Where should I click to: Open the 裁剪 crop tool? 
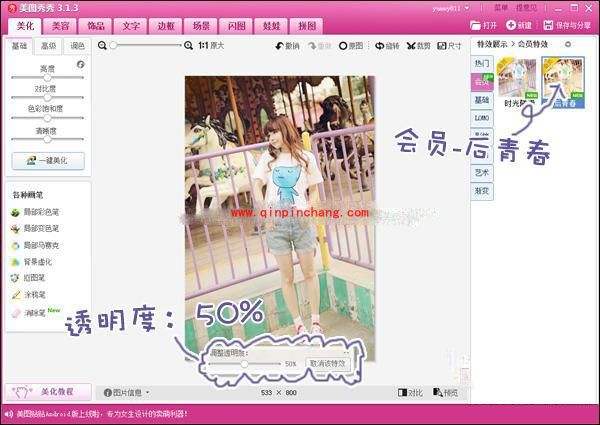419,46
